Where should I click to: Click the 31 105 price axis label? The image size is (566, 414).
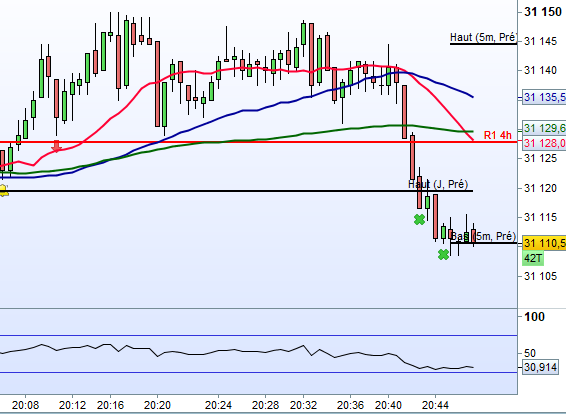click(x=540, y=276)
